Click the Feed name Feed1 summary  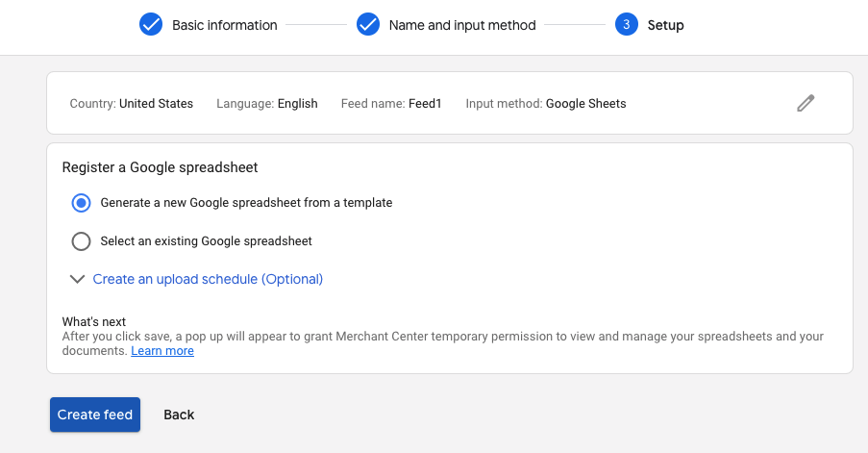coord(391,104)
